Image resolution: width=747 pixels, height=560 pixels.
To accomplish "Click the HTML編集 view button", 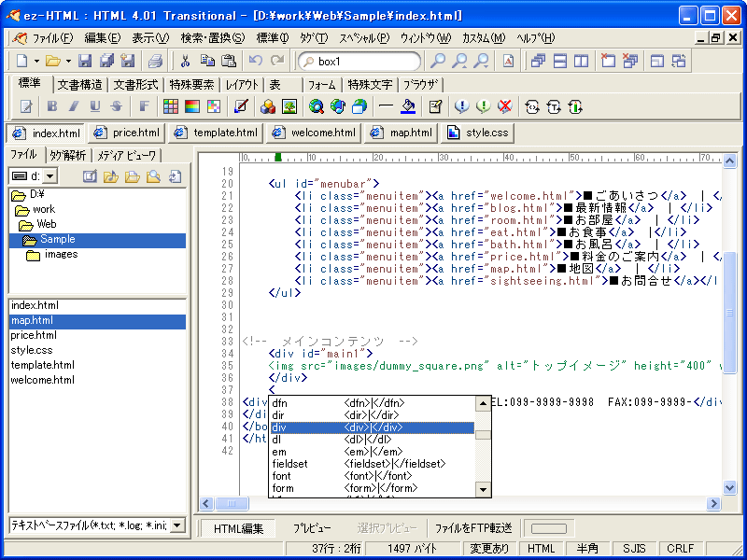I will (x=238, y=528).
